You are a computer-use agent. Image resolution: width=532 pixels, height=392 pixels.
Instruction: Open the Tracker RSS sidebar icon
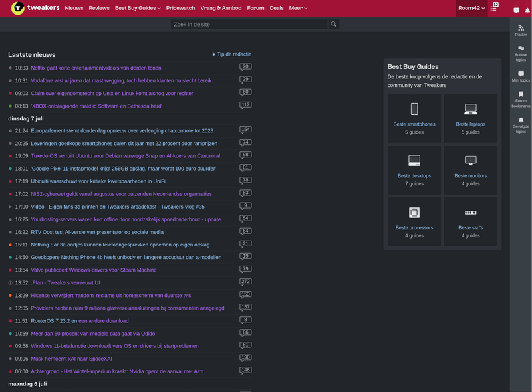pyautogui.click(x=521, y=30)
